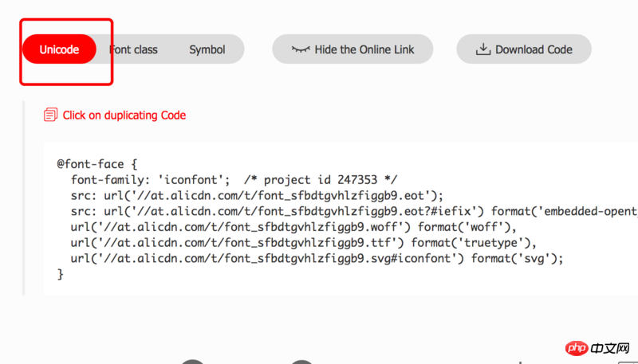This screenshot has width=638, height=364.
Task: Click the 中文网 text beside the php logo
Action: click(x=610, y=349)
